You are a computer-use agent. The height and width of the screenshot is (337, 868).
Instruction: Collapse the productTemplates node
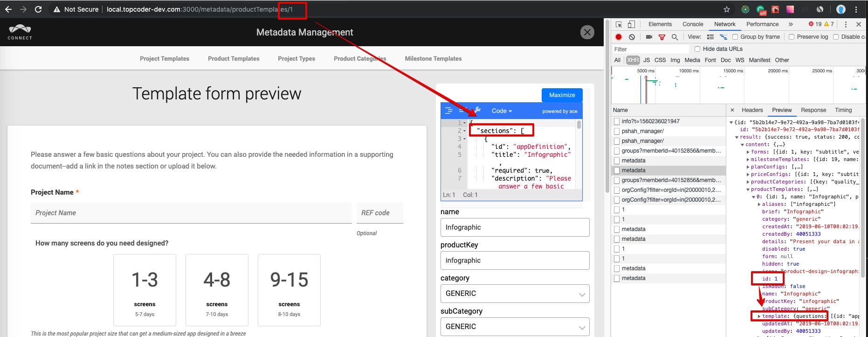coord(748,190)
